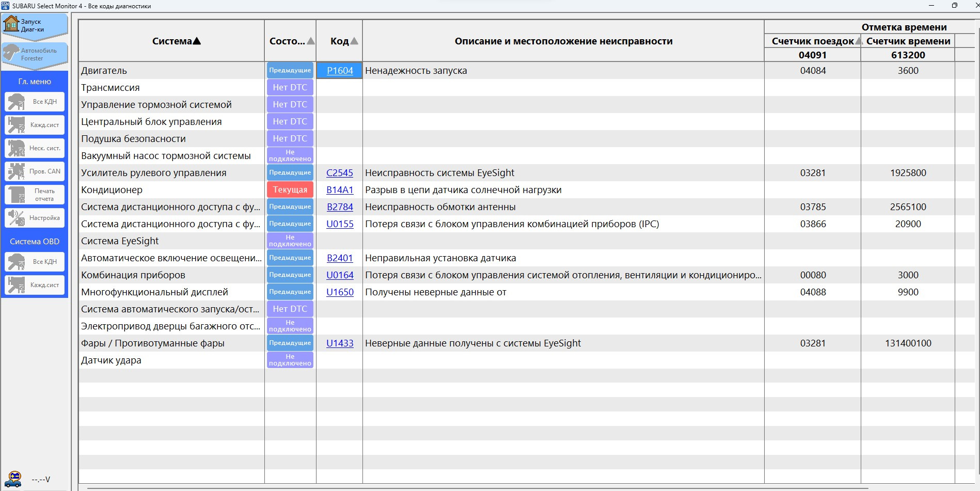The height and width of the screenshot is (491, 980).
Task: Open the B14A1 code link
Action: click(340, 190)
